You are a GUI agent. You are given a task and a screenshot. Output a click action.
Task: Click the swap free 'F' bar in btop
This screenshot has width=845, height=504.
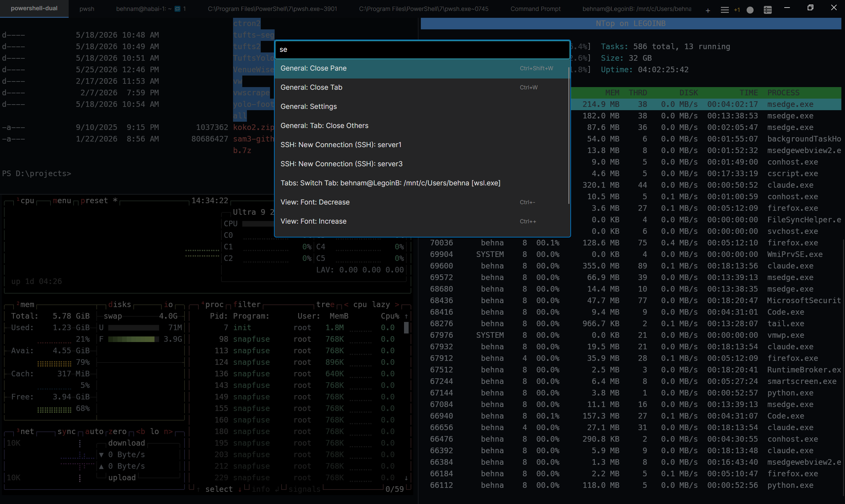134,339
